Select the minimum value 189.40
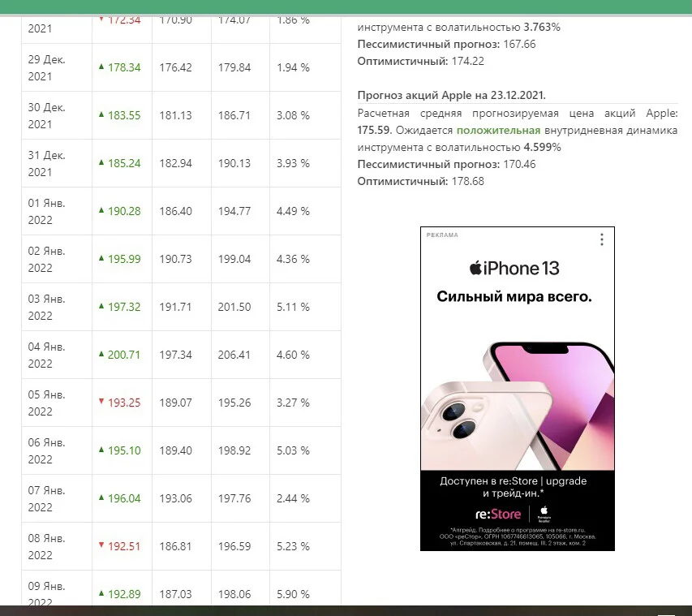The image size is (692, 616). [x=176, y=450]
